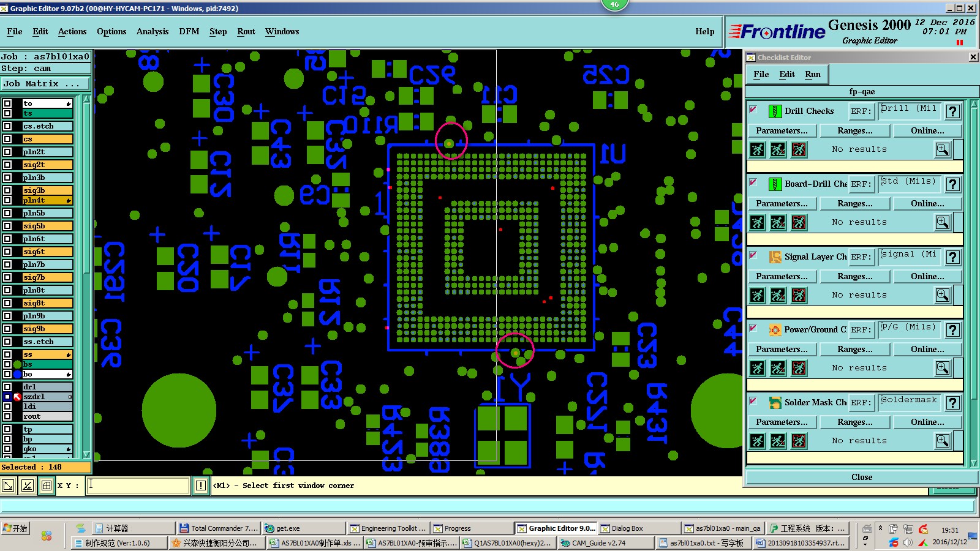
Task: Click middle run icon under Signal Layer Checks
Action: click(x=778, y=295)
